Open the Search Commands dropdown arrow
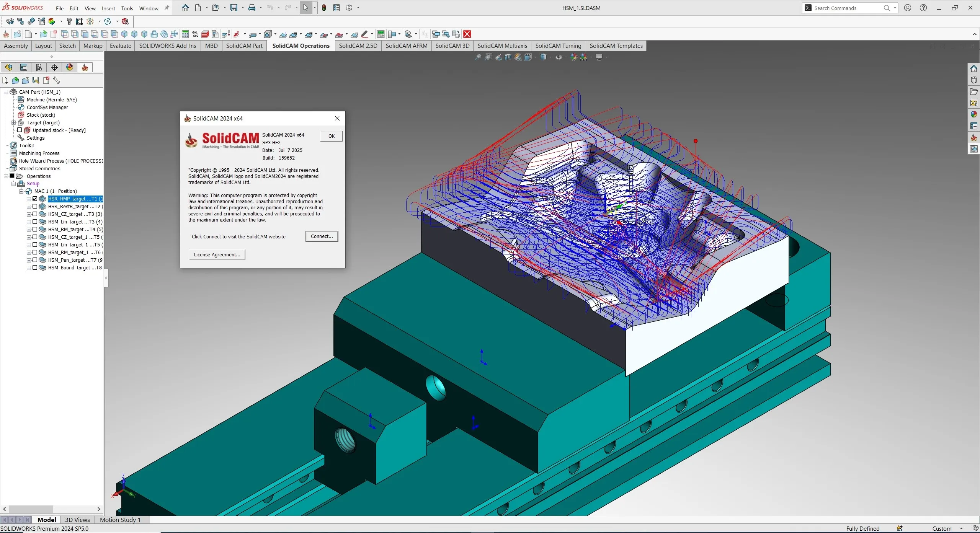The image size is (980, 533). click(x=895, y=8)
